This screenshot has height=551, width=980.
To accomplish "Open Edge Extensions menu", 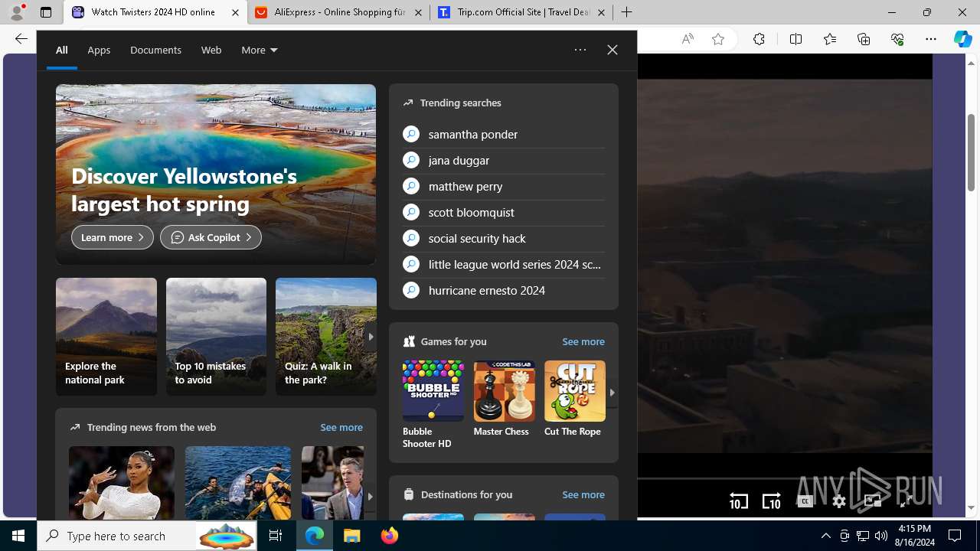I will (759, 39).
